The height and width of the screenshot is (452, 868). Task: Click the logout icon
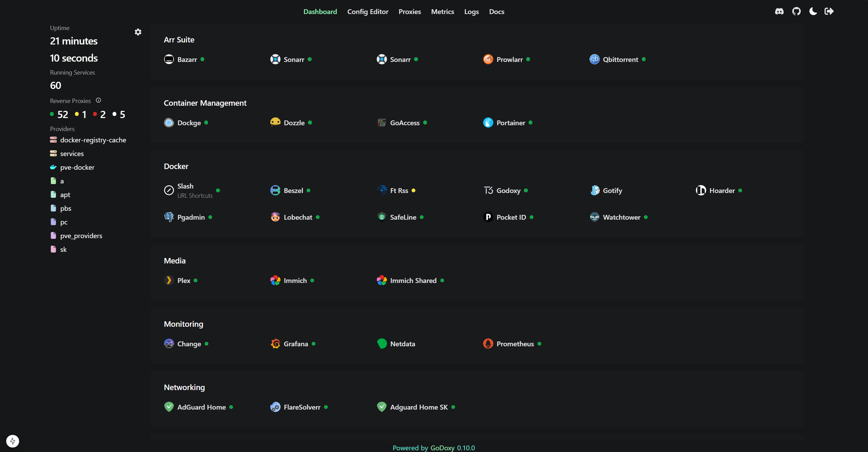(x=829, y=12)
